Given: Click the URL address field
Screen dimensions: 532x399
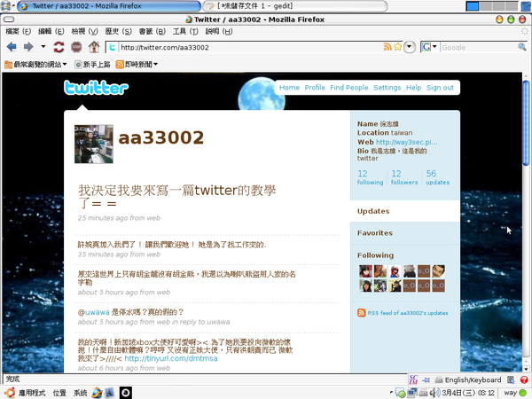Looking at the screenshot, I should pyautogui.click(x=249, y=47).
